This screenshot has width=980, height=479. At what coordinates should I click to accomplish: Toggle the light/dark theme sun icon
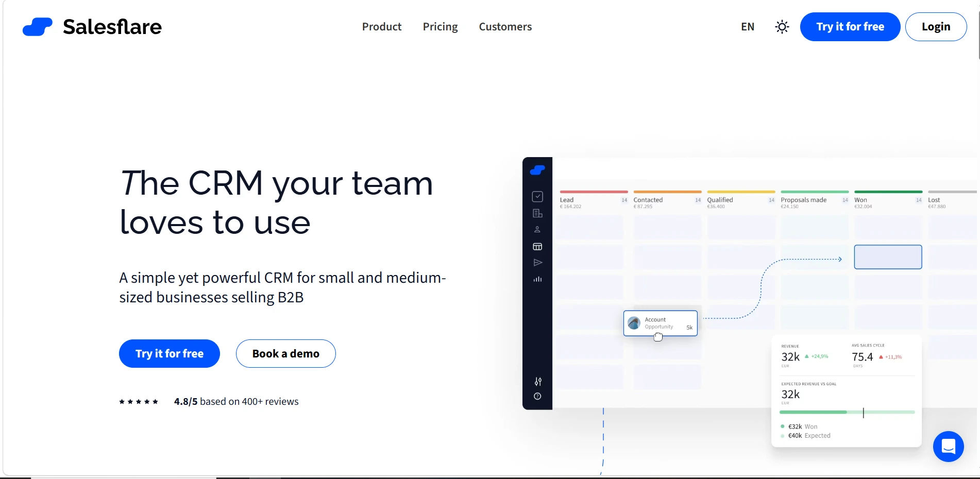(x=782, y=27)
